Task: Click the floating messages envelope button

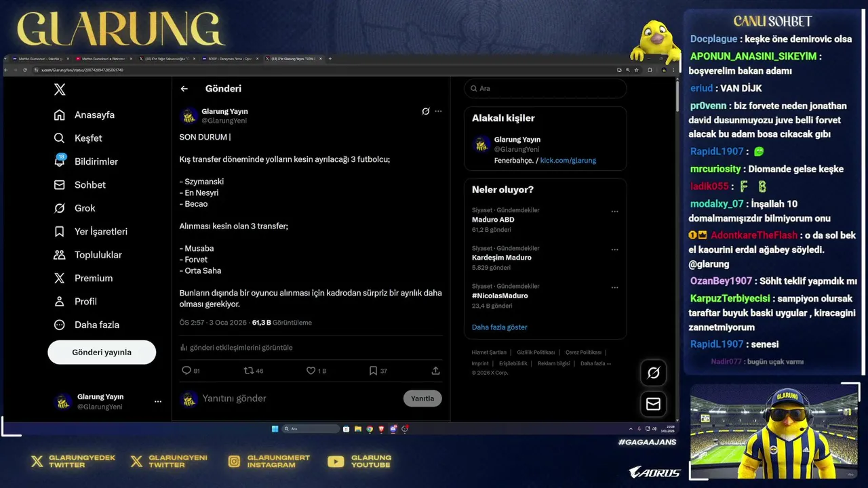Action: tap(654, 404)
